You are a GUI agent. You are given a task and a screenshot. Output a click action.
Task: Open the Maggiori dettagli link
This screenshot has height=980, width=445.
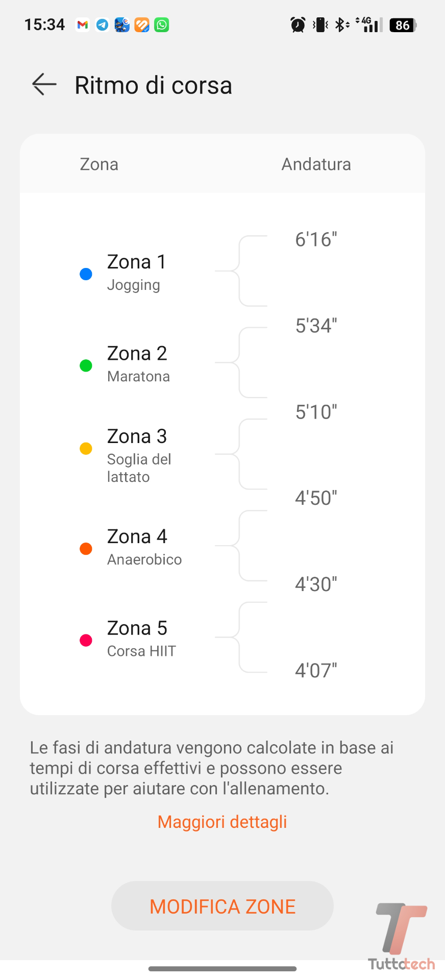[222, 822]
